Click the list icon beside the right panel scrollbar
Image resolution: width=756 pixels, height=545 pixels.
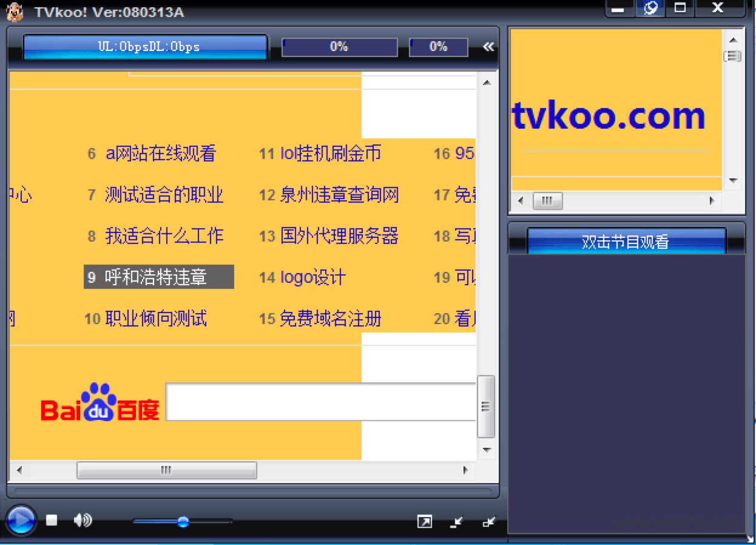click(x=733, y=55)
